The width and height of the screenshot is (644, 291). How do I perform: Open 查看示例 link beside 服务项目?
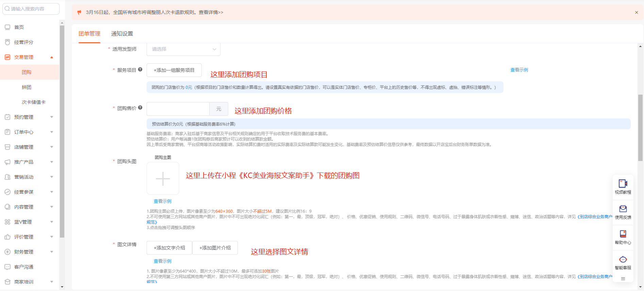pyautogui.click(x=519, y=70)
